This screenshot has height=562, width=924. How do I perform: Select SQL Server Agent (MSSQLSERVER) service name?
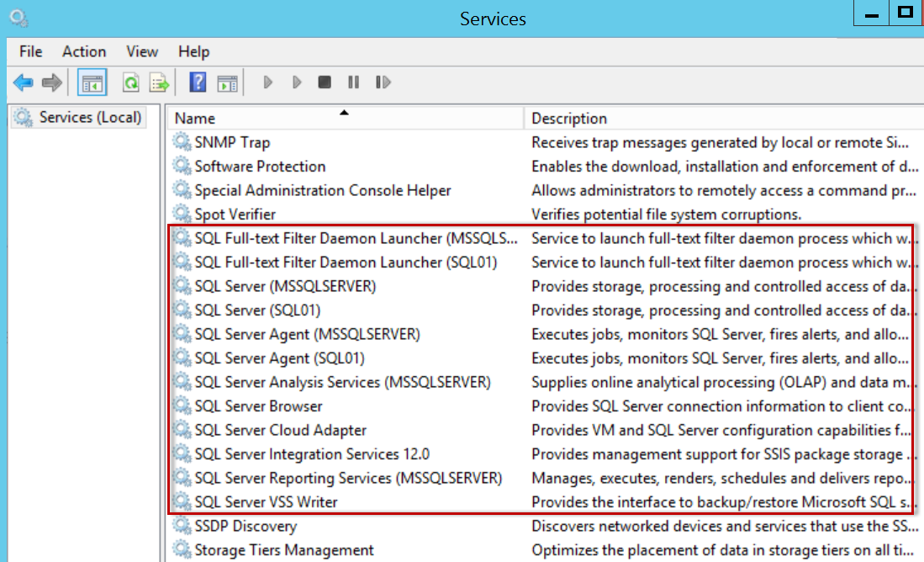[x=308, y=334]
